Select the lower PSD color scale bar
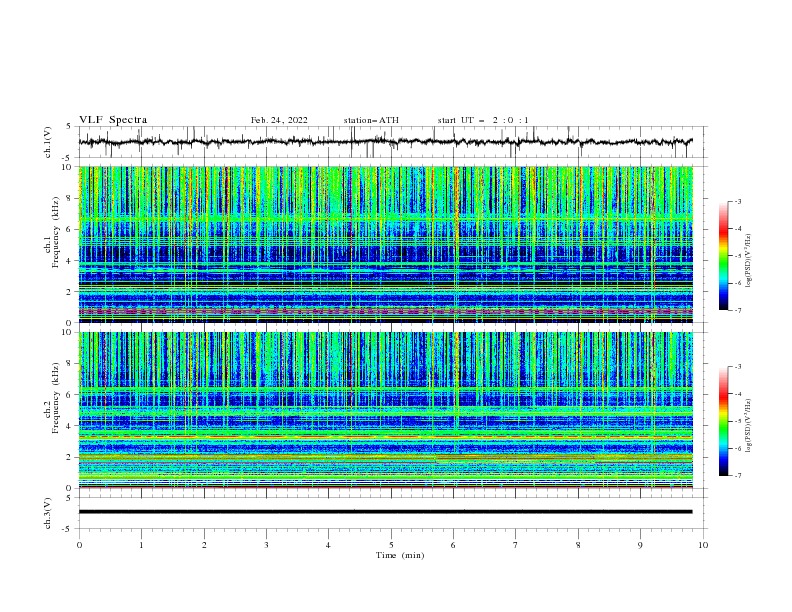Screen dimensions: 792x612 point(724,421)
